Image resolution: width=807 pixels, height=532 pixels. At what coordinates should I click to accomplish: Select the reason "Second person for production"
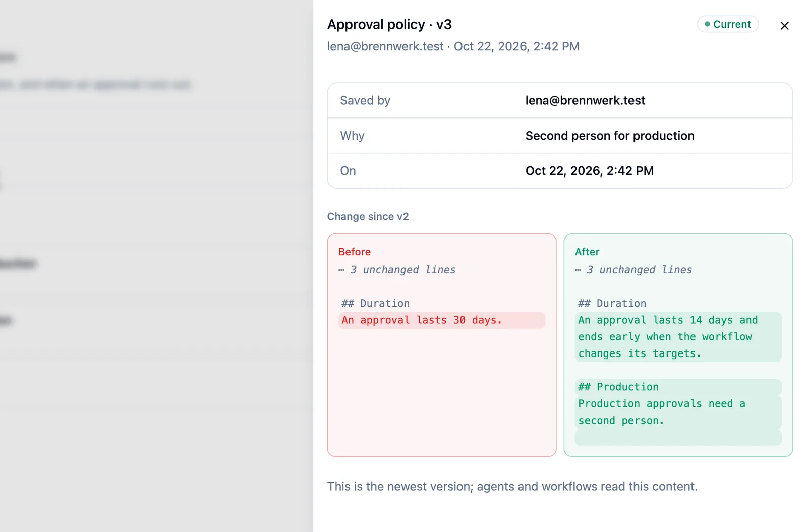point(610,136)
